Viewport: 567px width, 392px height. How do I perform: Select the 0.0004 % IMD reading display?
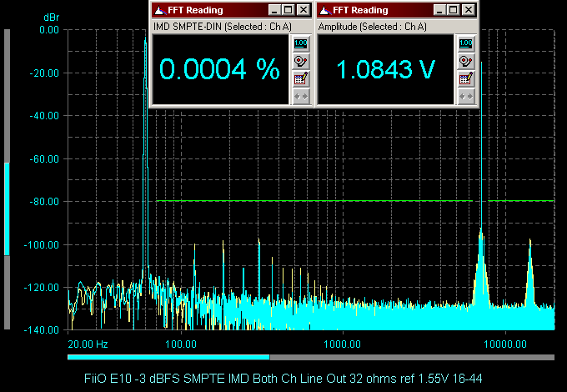[220, 71]
